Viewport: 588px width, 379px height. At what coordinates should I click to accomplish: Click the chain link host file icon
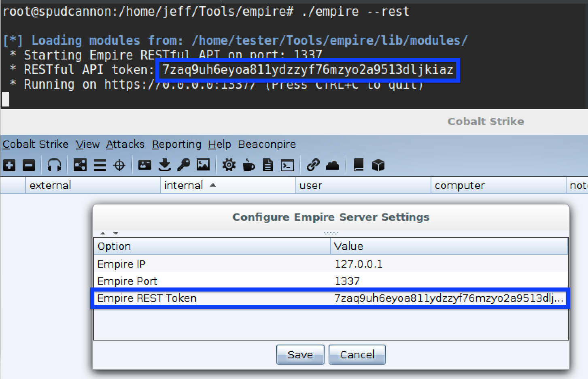(313, 165)
